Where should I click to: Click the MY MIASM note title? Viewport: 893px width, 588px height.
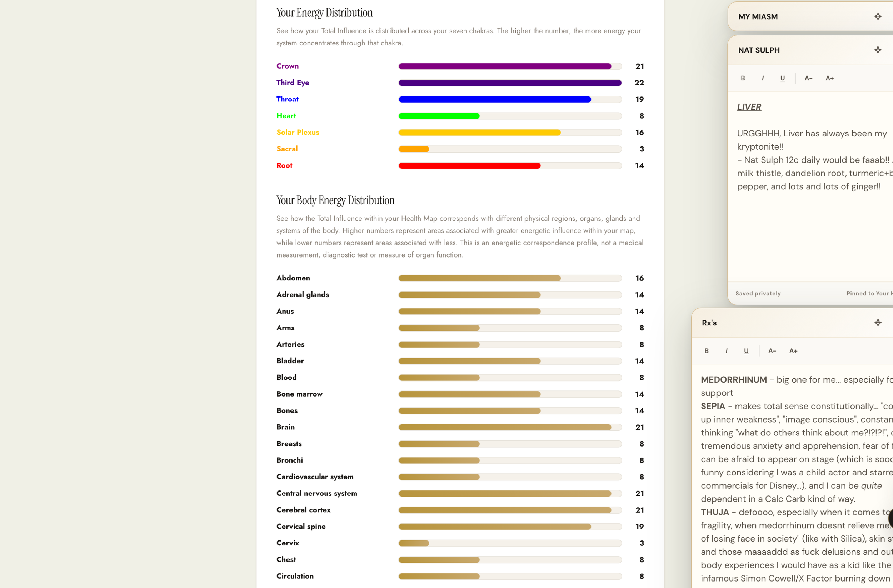tap(758, 17)
